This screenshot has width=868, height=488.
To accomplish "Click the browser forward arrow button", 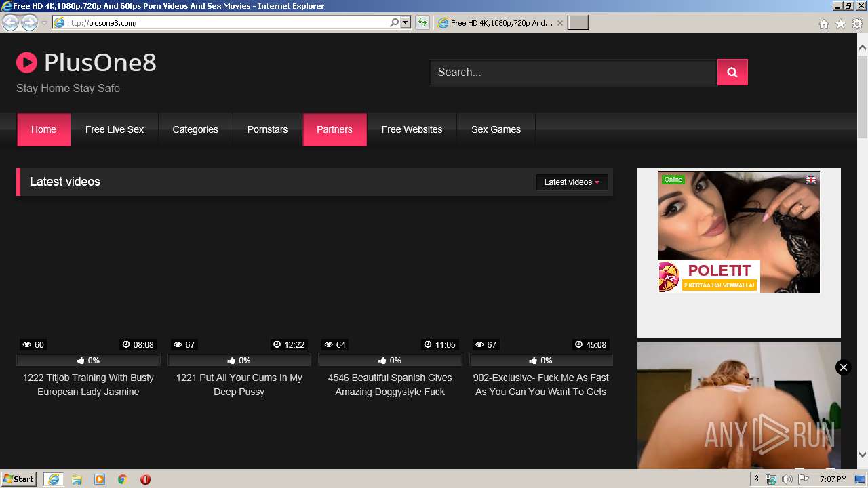I will pyautogui.click(x=29, y=23).
